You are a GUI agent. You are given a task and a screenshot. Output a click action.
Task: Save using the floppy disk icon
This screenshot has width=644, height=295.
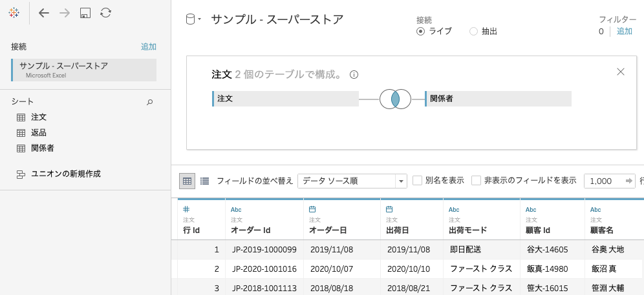[85, 13]
